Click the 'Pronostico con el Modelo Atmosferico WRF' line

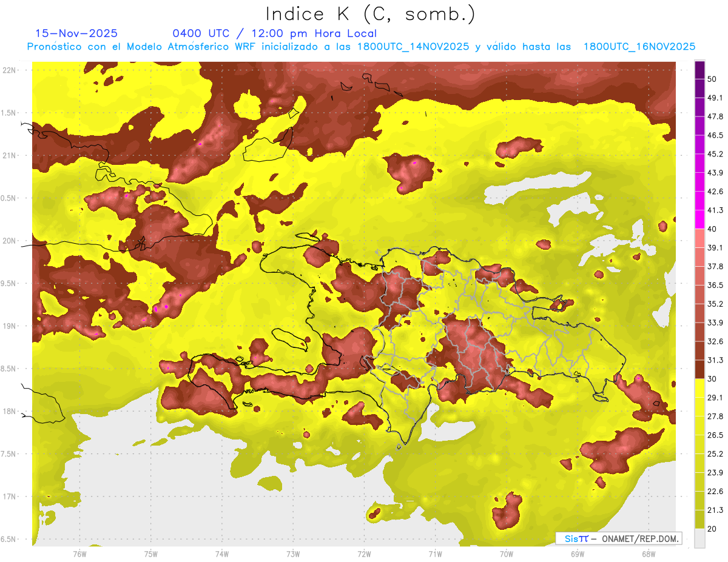361,47
